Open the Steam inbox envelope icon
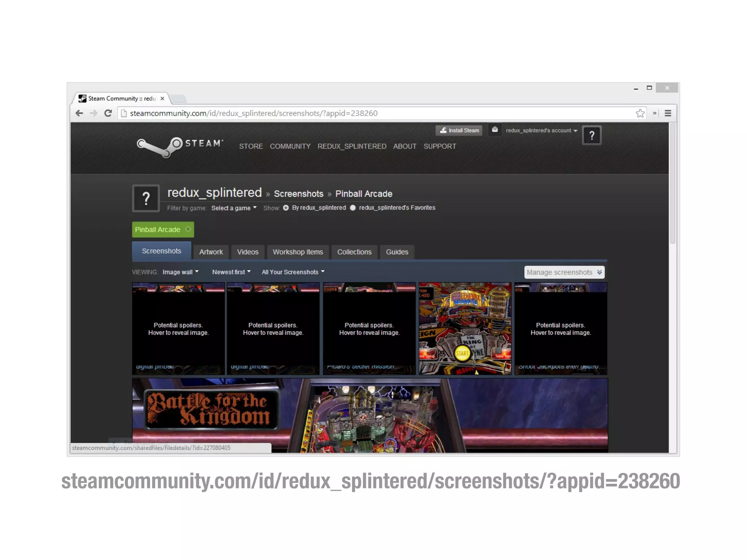The image size is (747, 560). [495, 130]
